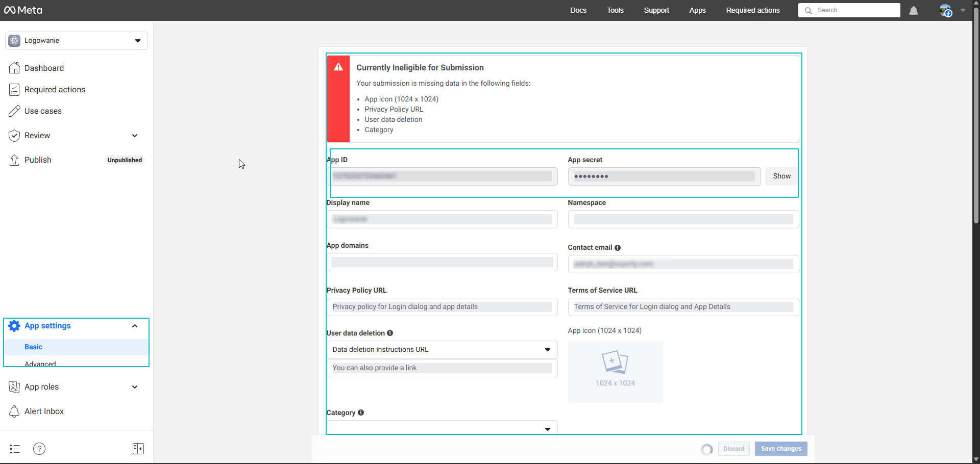Screen dimensions: 980x464
Task: Open Data deletion instructions URL dropdown
Action: click(442, 350)
